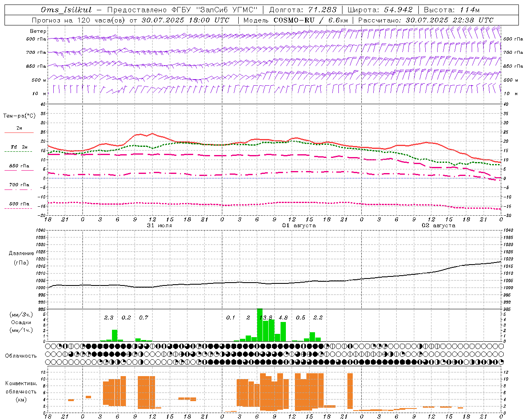Click the (мм/1ч.) precipitation unit label
Screen dimensions: 525x420
click(x=21, y=330)
